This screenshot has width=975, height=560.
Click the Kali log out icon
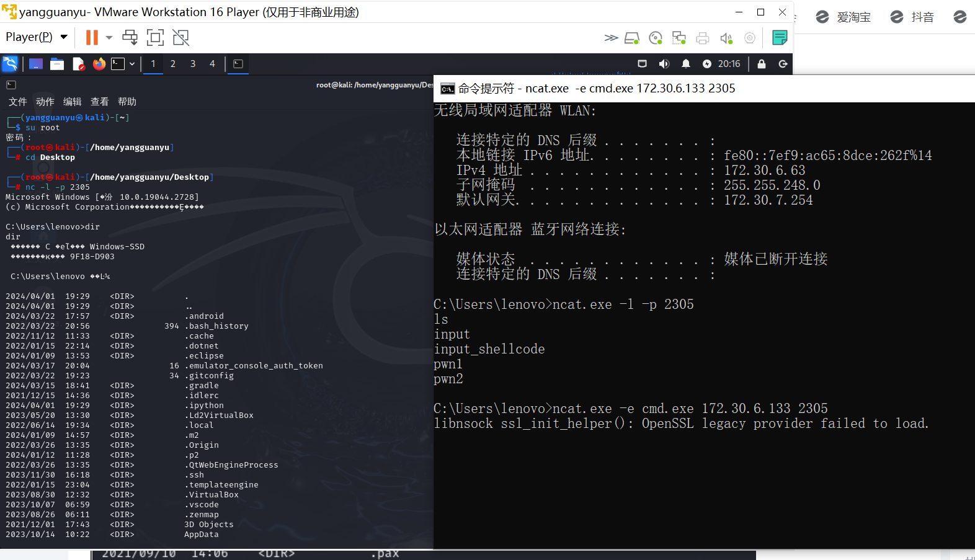783,64
